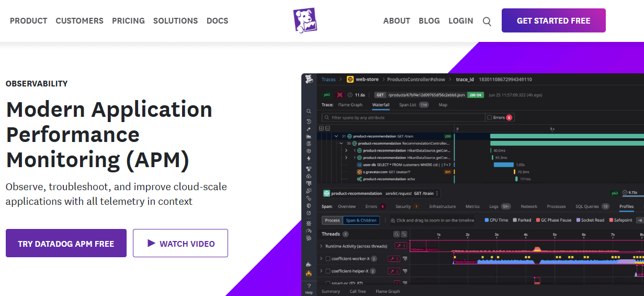Collapse the RecommendationController span row
Screen dimensions: 644x296
click(341, 143)
